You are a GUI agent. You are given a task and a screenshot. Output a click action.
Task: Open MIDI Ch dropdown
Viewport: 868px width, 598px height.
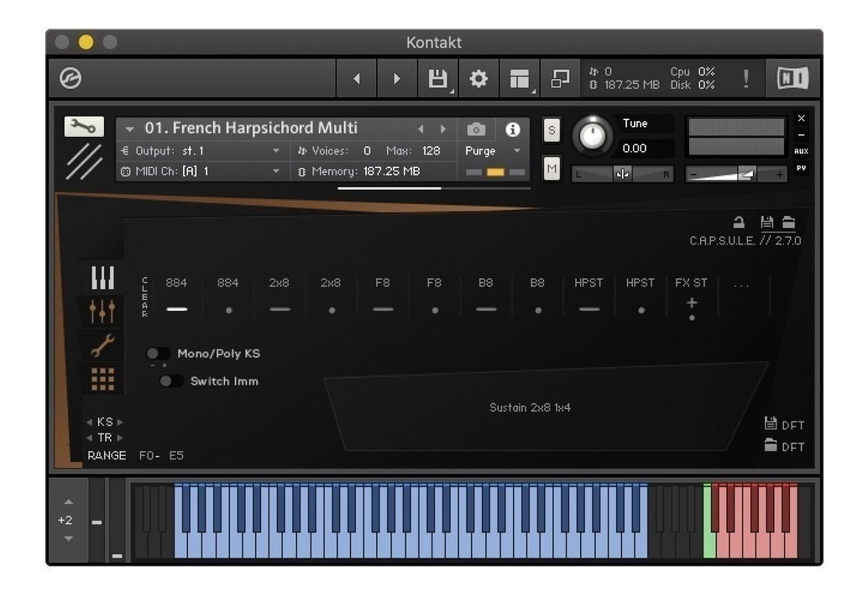(202, 171)
